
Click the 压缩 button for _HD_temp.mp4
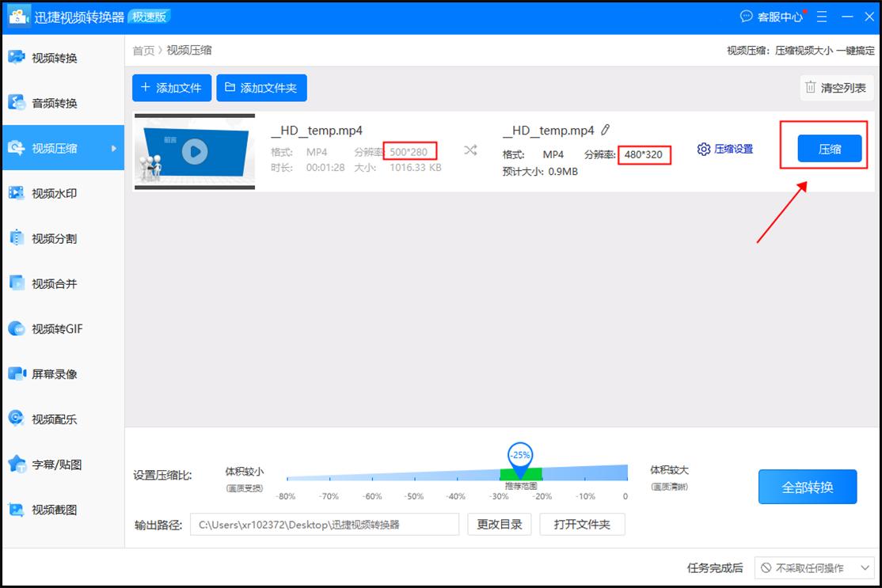(x=829, y=149)
